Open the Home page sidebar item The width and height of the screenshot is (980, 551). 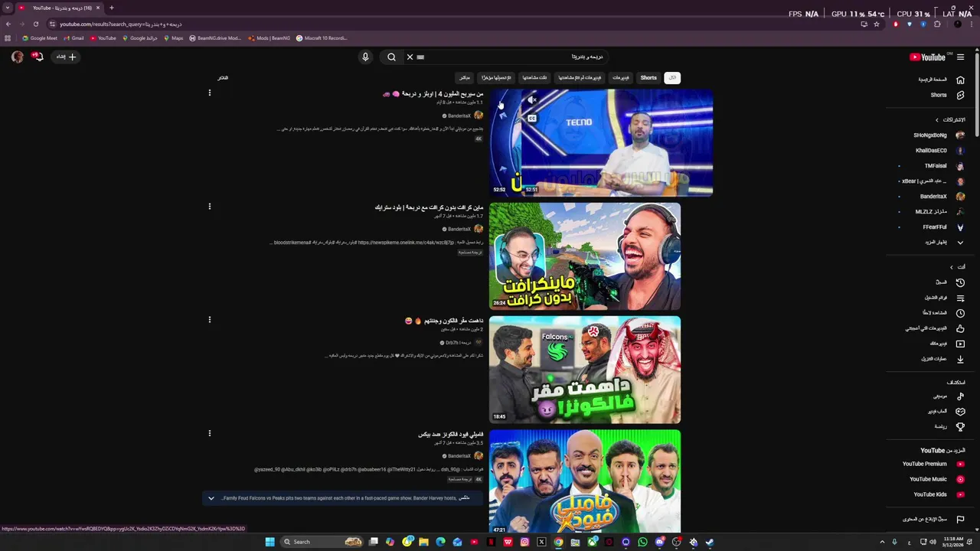(x=940, y=80)
